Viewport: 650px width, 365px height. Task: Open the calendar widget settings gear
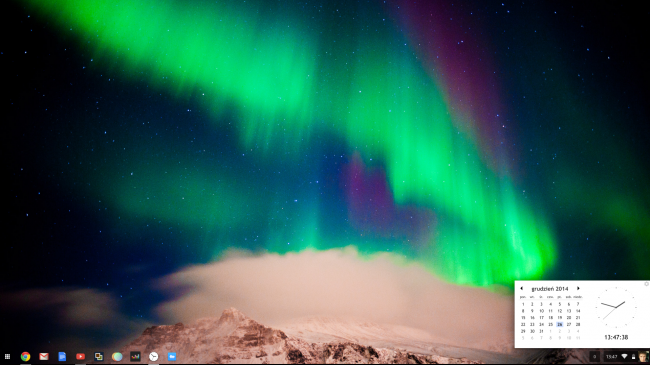(646, 284)
